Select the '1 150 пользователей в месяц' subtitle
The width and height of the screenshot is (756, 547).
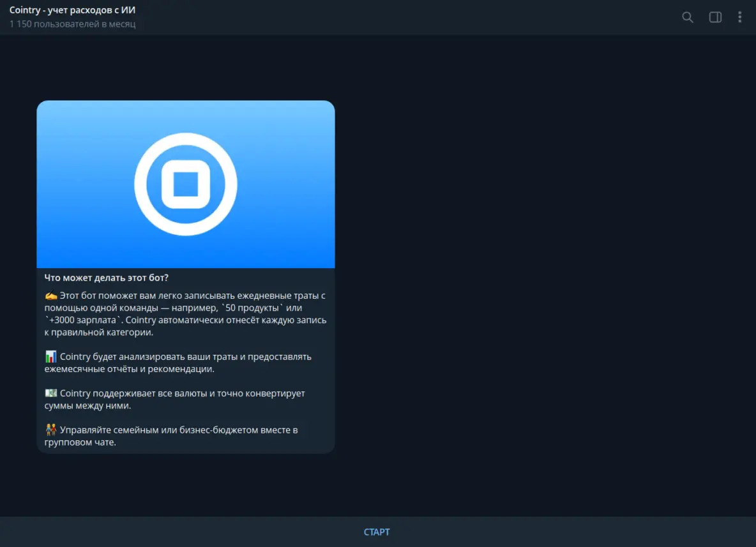72,24
